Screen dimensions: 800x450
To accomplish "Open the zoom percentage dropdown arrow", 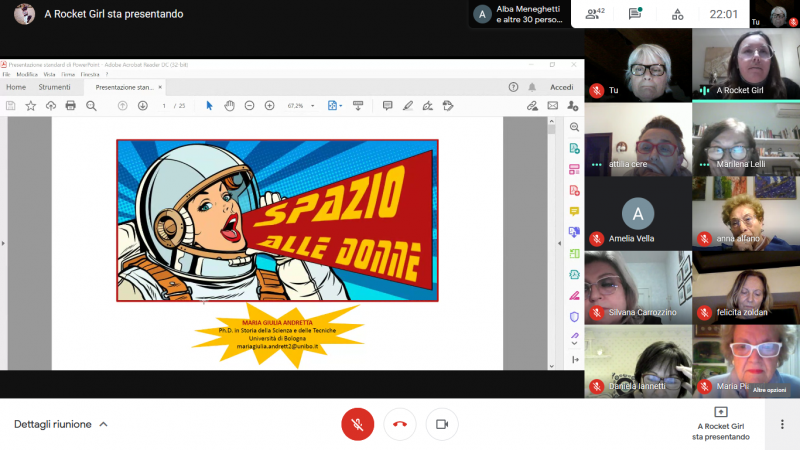I will pyautogui.click(x=313, y=106).
